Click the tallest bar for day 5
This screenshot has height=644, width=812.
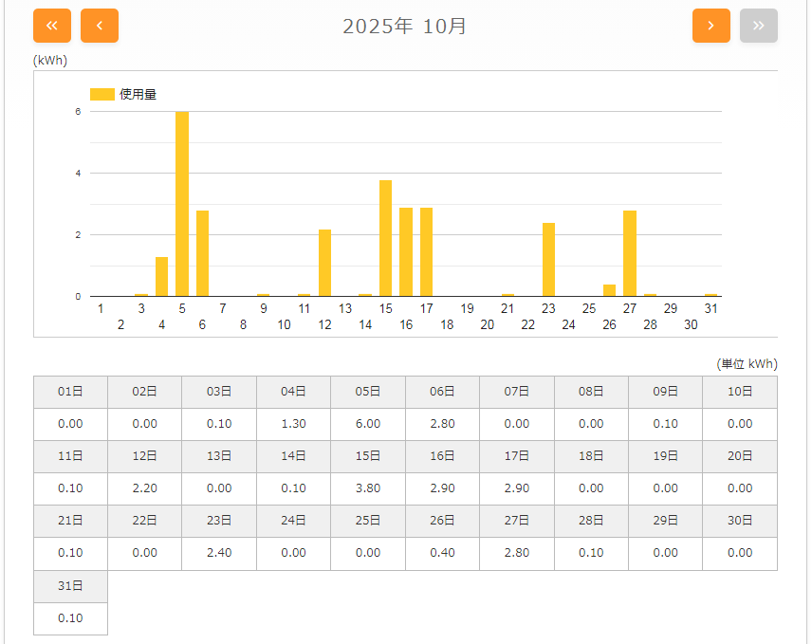(182, 204)
